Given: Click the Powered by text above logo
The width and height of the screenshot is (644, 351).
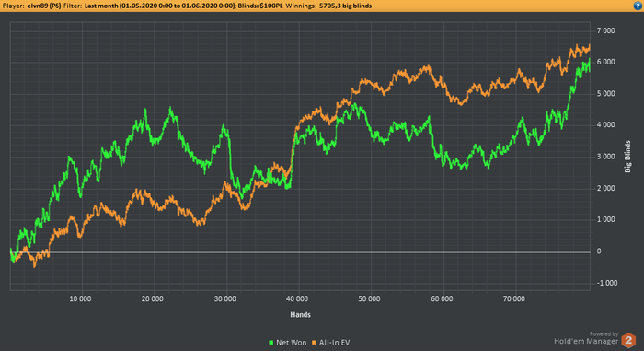Looking at the screenshot, I should (604, 334).
